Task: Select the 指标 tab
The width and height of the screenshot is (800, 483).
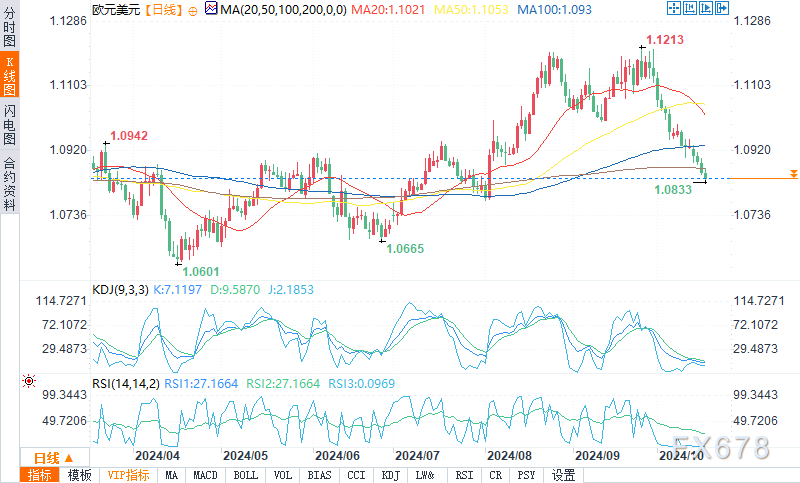Action: click(40, 475)
